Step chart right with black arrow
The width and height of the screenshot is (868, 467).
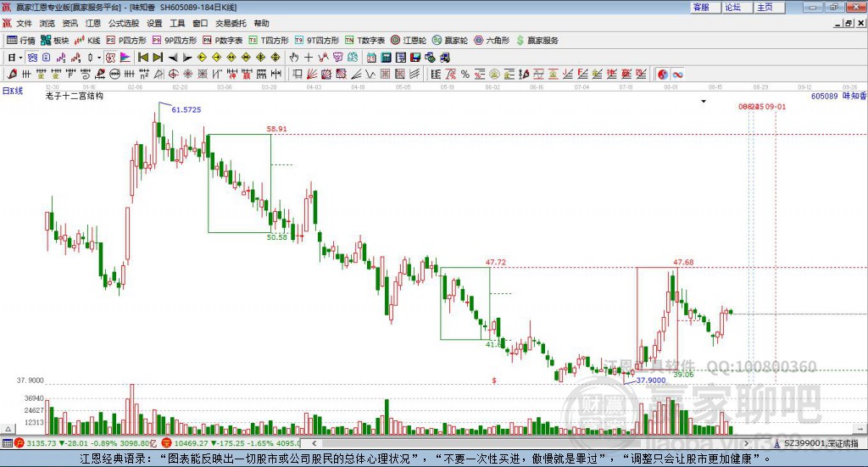(x=187, y=58)
